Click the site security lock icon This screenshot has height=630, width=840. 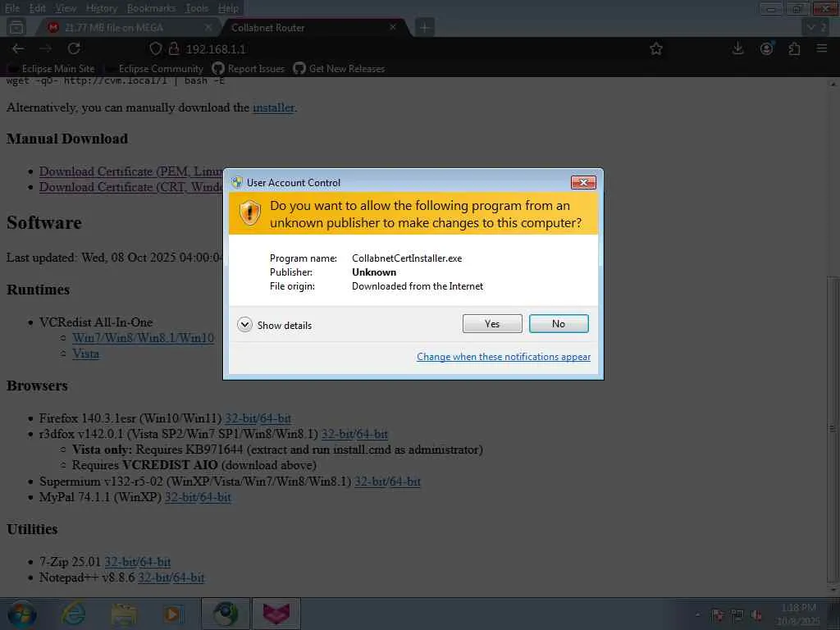[x=174, y=48]
